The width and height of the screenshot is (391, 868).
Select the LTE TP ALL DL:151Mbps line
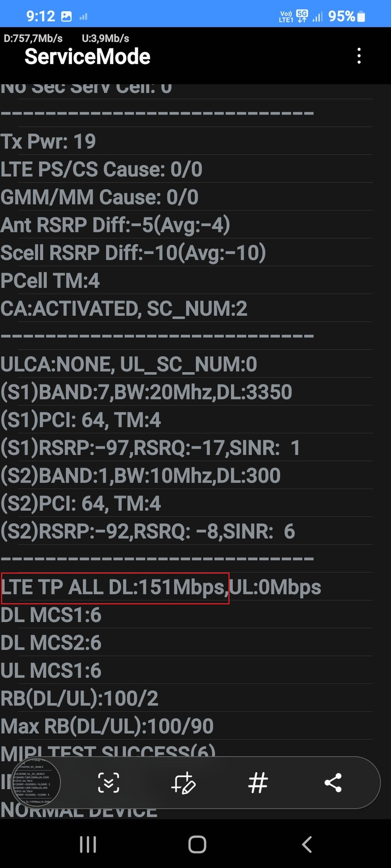[115, 588]
